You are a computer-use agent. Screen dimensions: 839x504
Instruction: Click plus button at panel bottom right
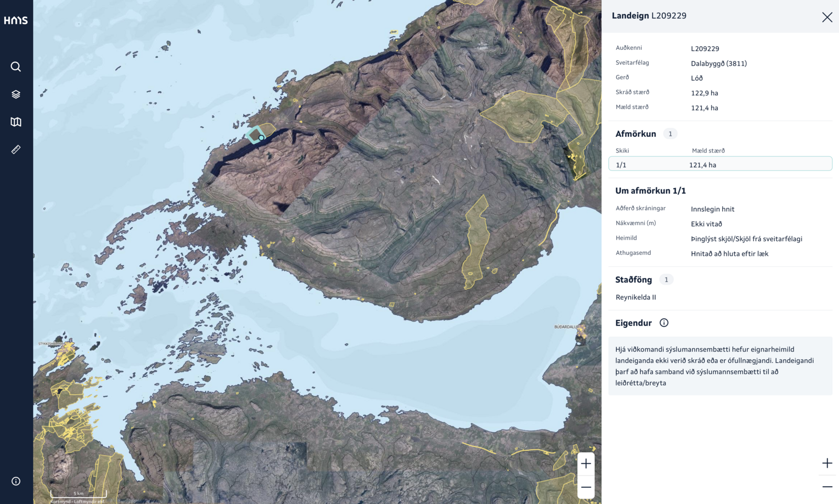click(x=827, y=463)
